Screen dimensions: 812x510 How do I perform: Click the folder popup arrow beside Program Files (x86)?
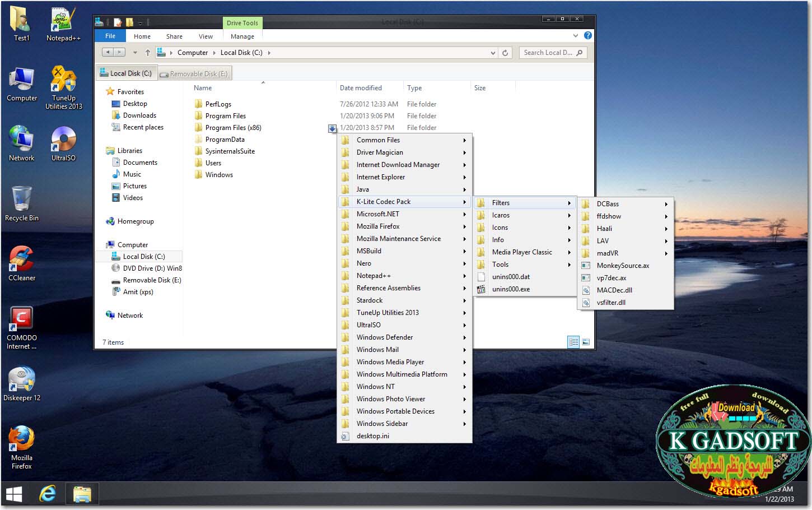coord(332,128)
